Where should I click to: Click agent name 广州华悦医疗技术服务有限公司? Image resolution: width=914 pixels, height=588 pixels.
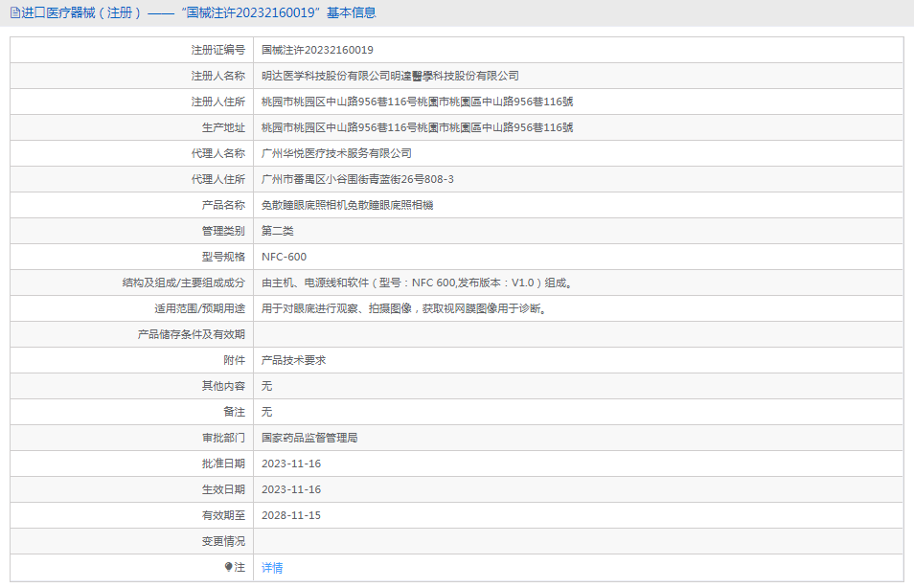(x=336, y=153)
